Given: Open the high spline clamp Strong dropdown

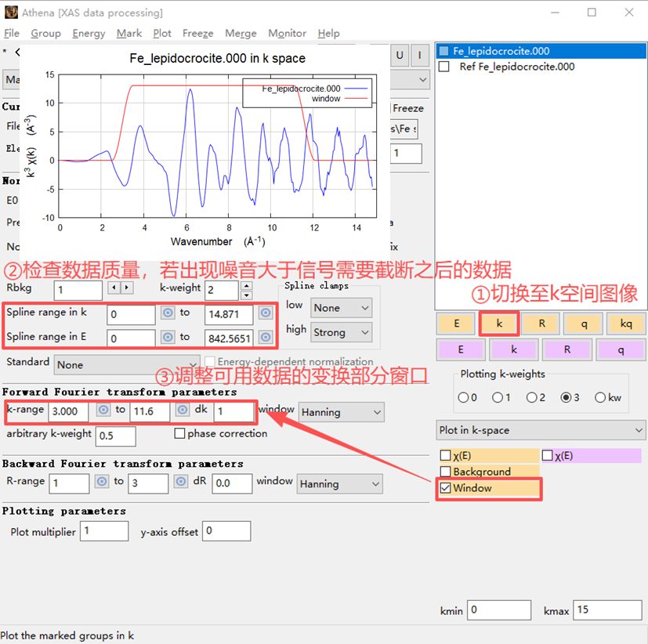Looking at the screenshot, I should pyautogui.click(x=341, y=332).
